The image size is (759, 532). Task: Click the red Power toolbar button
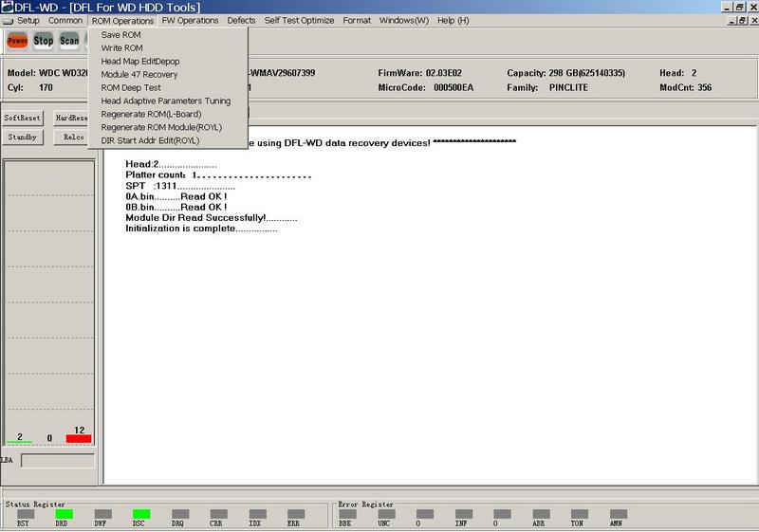point(17,41)
